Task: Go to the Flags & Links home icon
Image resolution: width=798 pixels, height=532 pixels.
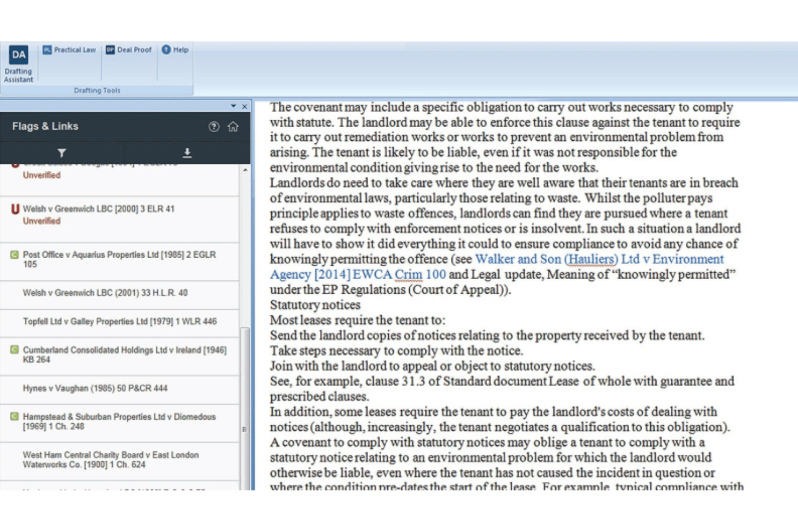Action: [233, 127]
